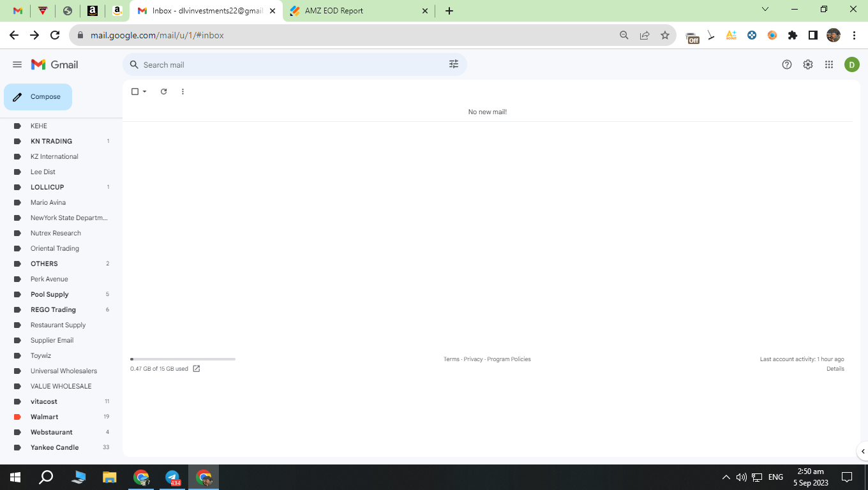Bookmark this tab with the star
The height and width of the screenshot is (490, 868).
click(665, 35)
